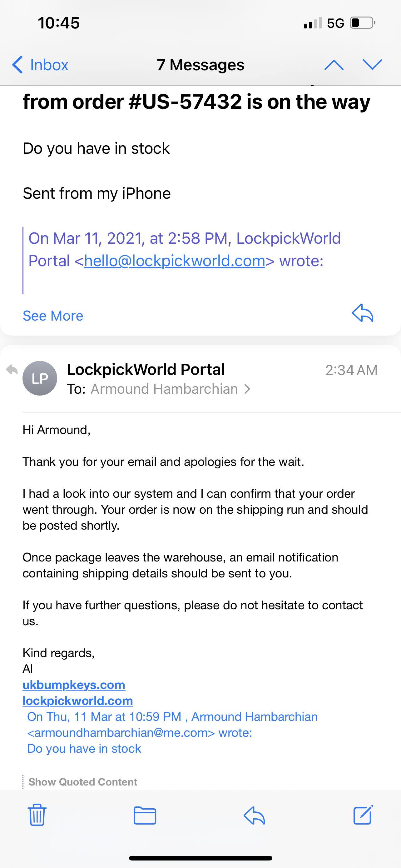Tap the LP sender avatar

pos(40,378)
